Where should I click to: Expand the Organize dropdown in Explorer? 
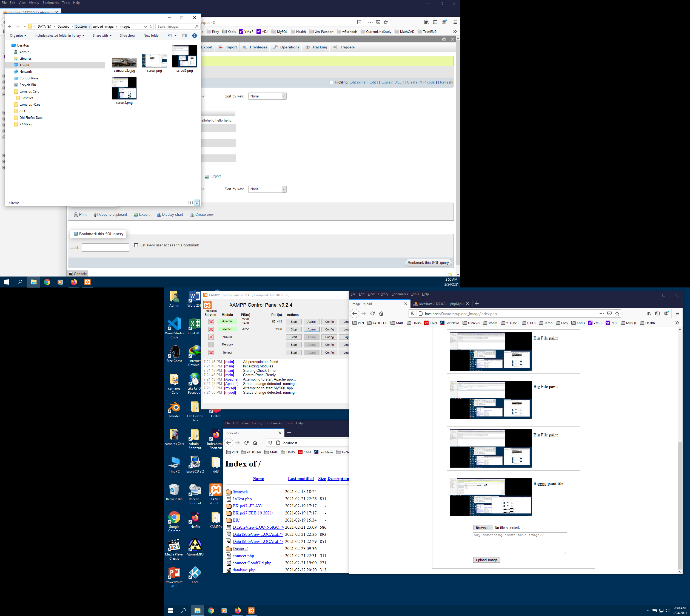[18, 36]
